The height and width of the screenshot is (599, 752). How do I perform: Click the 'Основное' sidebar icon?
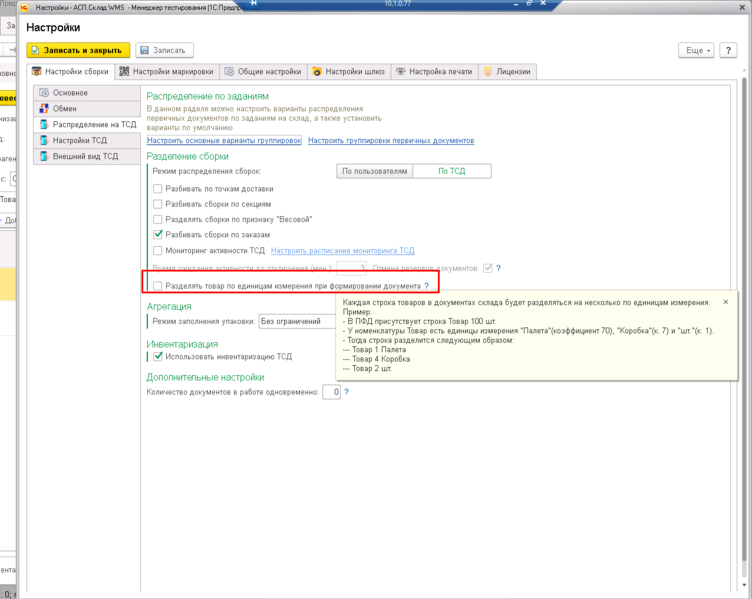(x=44, y=93)
